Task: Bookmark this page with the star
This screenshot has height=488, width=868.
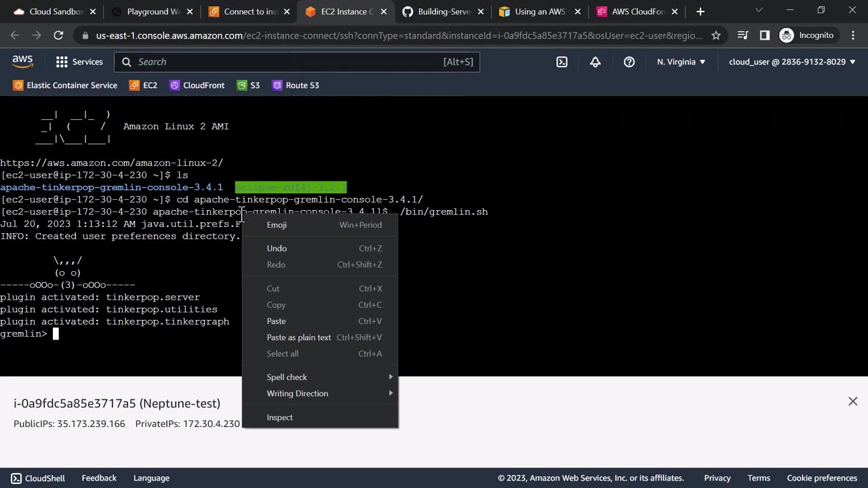Action: 716,35
